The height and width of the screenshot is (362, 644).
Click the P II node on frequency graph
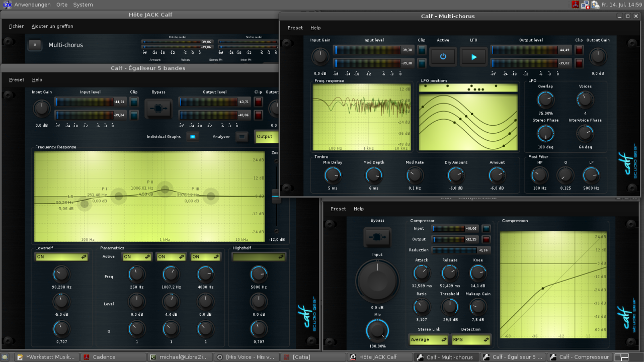(x=165, y=190)
